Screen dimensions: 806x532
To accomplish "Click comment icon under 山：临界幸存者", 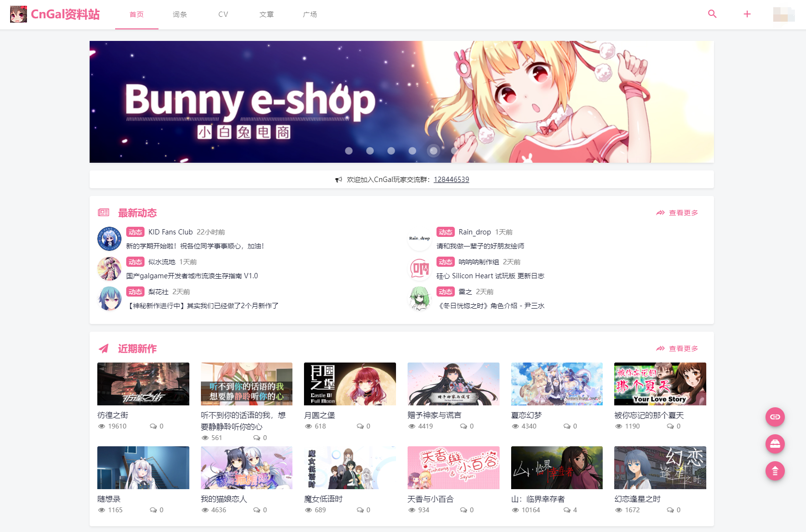I will click(567, 510).
